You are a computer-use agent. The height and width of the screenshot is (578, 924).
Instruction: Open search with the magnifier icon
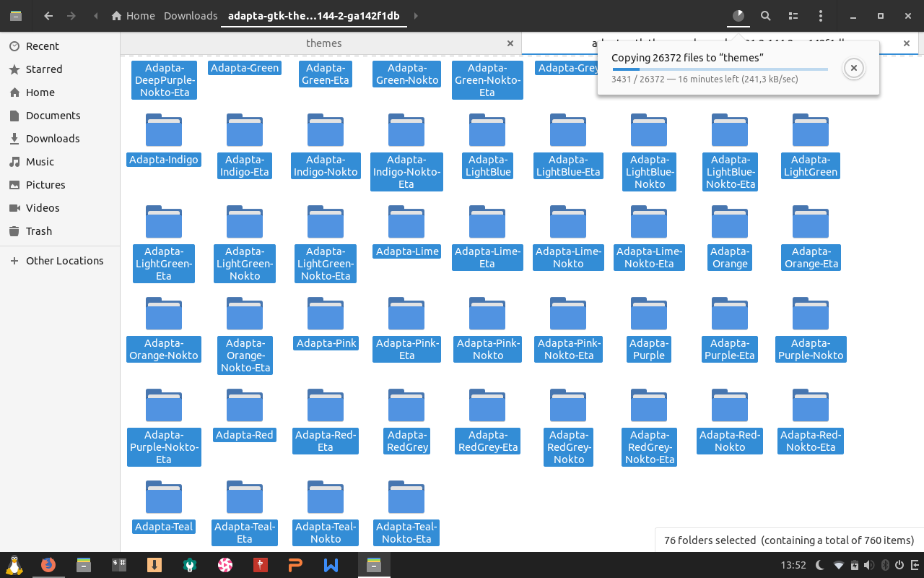pos(766,16)
